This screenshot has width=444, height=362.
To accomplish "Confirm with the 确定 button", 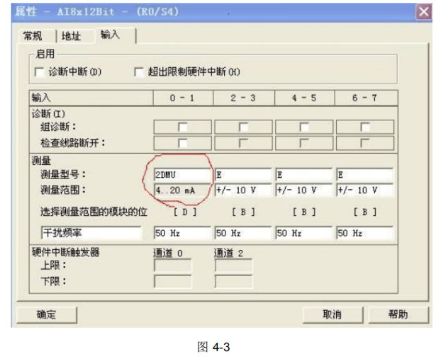I will pos(46,315).
